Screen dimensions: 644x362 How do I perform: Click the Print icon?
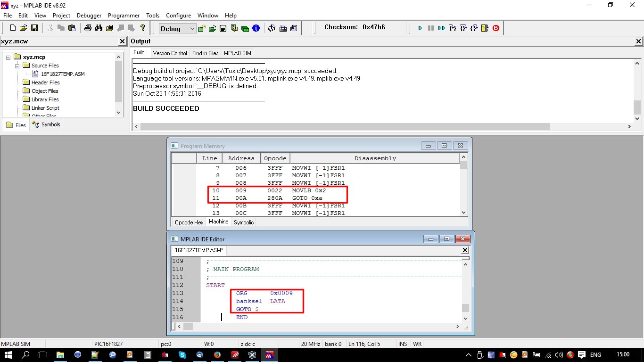tap(88, 28)
